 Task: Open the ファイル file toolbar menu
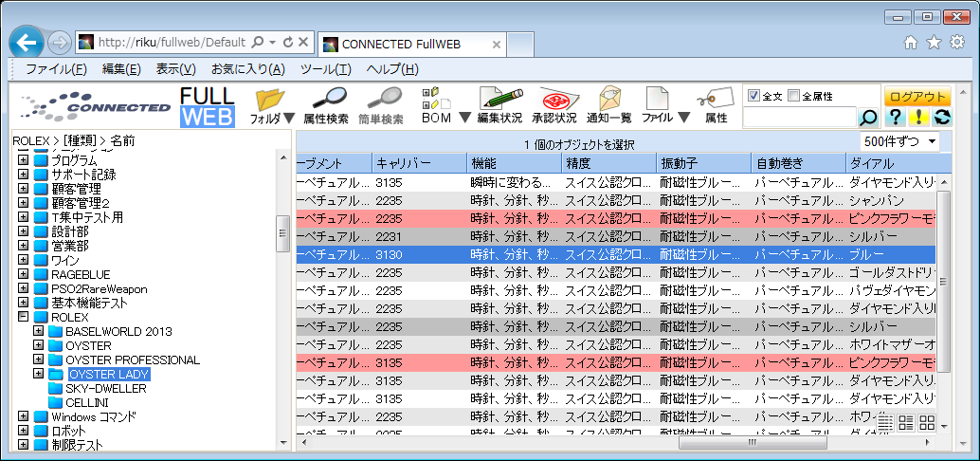click(x=665, y=106)
